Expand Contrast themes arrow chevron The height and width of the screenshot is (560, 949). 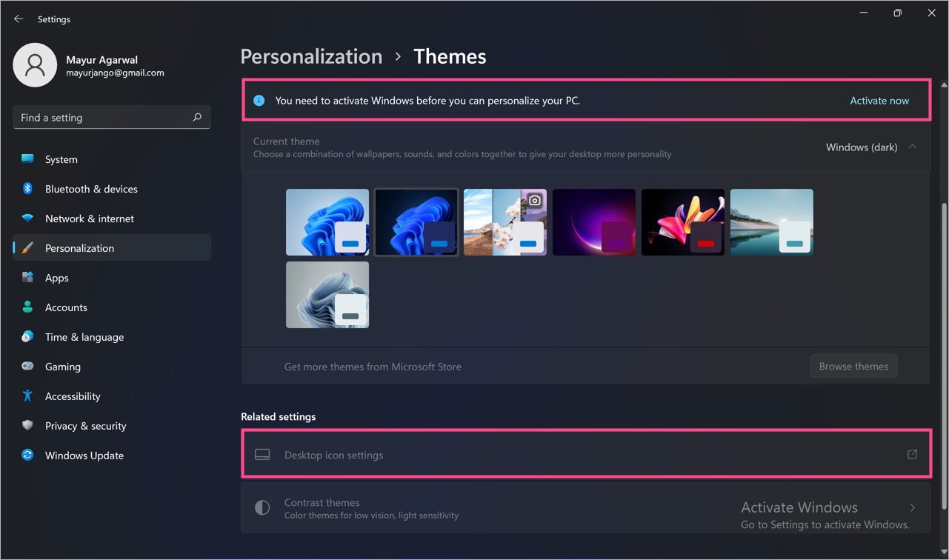tap(912, 507)
